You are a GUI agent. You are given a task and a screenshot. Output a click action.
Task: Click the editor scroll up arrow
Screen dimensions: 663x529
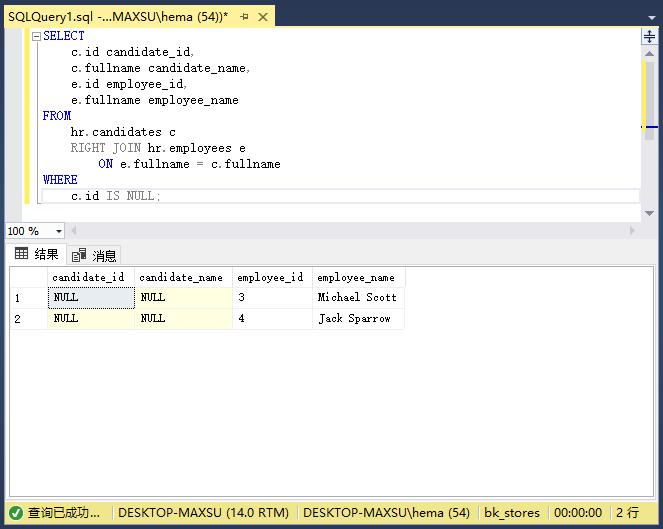coord(649,54)
